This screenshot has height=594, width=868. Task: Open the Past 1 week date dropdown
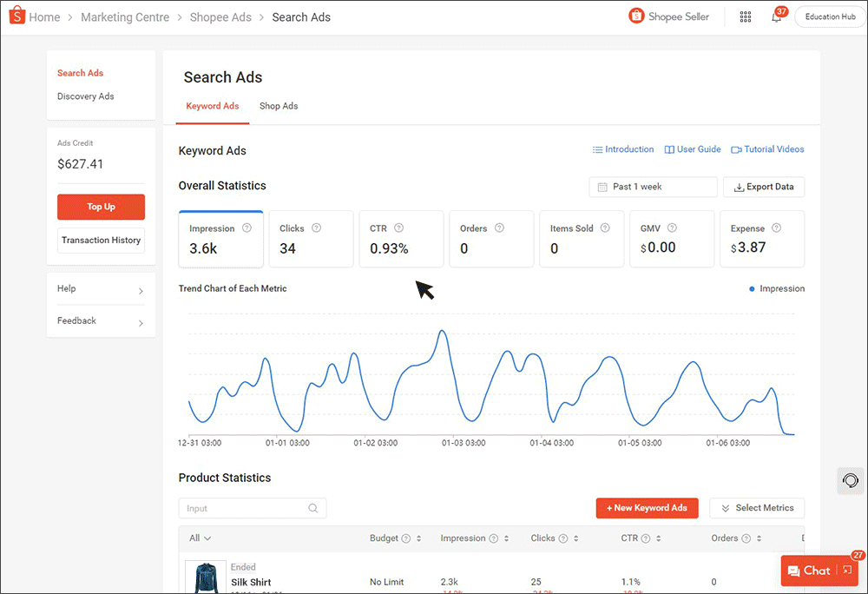pos(654,187)
